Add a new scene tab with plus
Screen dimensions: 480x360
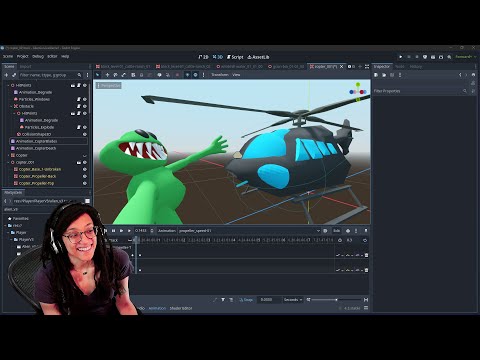[360, 67]
